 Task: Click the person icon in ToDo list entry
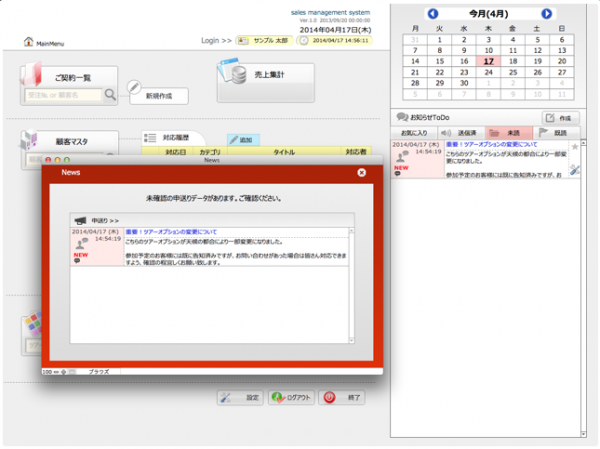[402, 156]
